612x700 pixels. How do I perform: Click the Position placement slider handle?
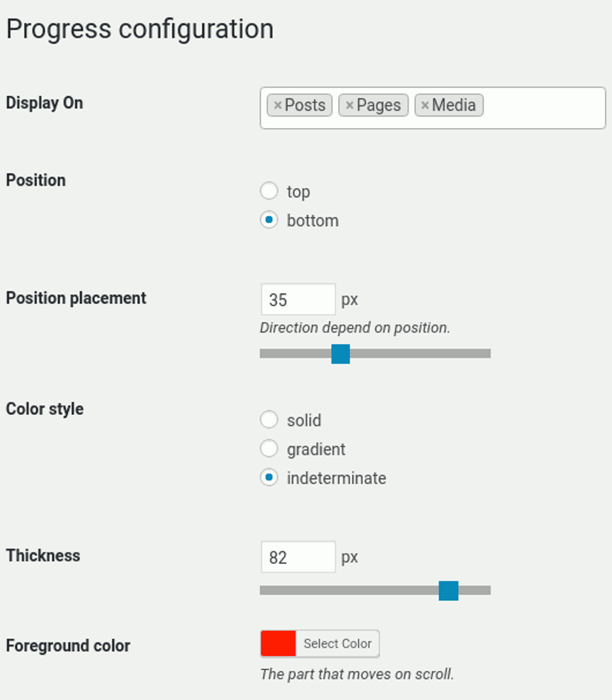(340, 354)
